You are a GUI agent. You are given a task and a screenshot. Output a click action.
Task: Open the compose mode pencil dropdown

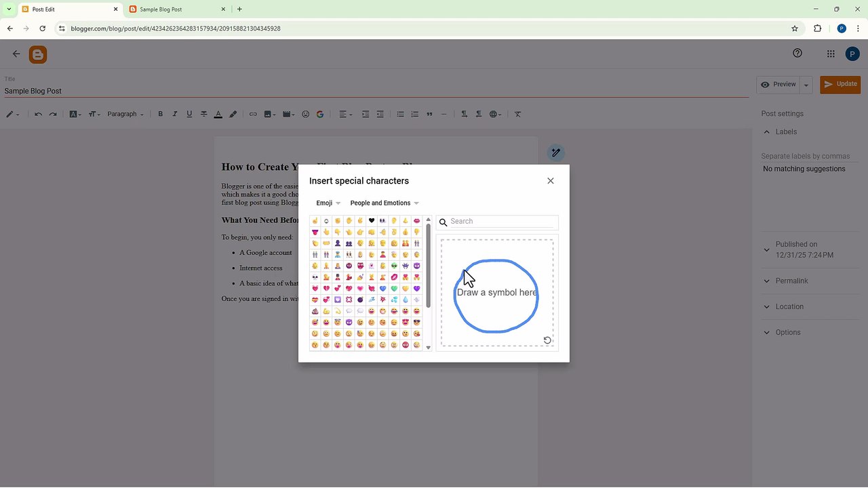(13, 114)
